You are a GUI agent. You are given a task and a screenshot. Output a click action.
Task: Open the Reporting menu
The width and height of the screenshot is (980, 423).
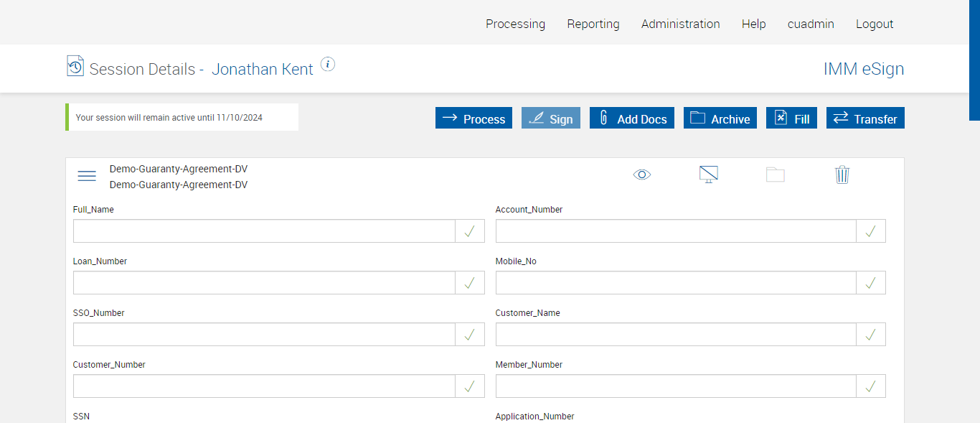(593, 24)
